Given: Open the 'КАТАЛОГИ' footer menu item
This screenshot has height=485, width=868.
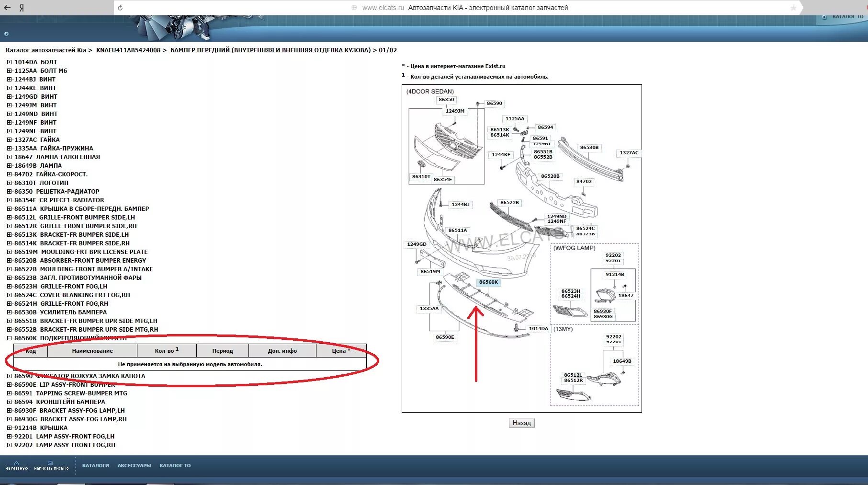Looking at the screenshot, I should 96,466.
